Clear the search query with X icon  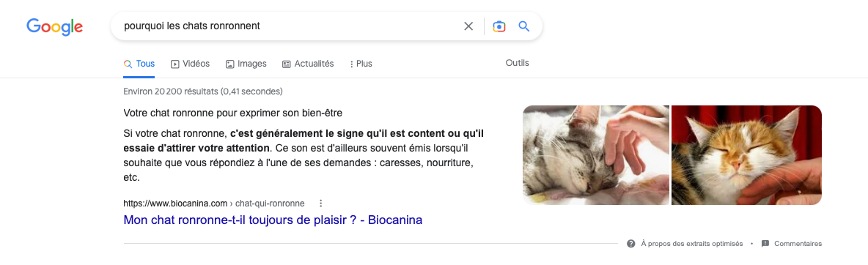(468, 26)
